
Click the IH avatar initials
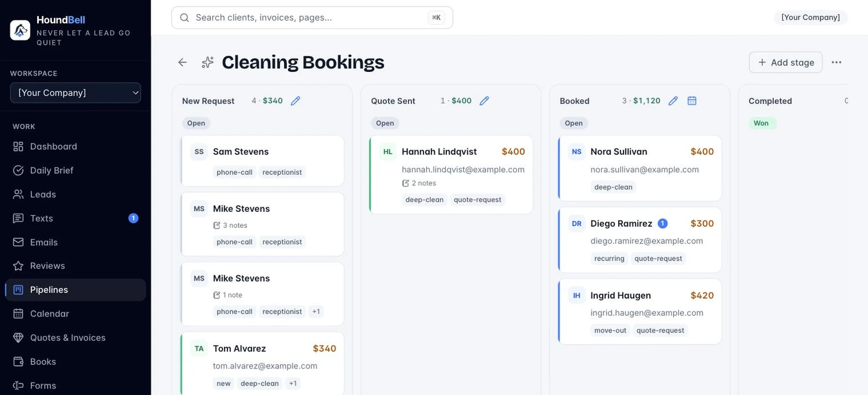[577, 295]
